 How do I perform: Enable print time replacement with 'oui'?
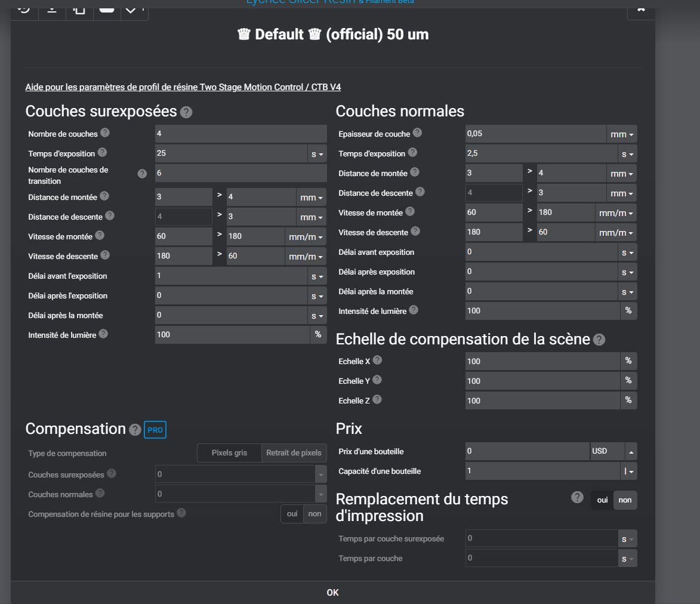[x=602, y=500]
